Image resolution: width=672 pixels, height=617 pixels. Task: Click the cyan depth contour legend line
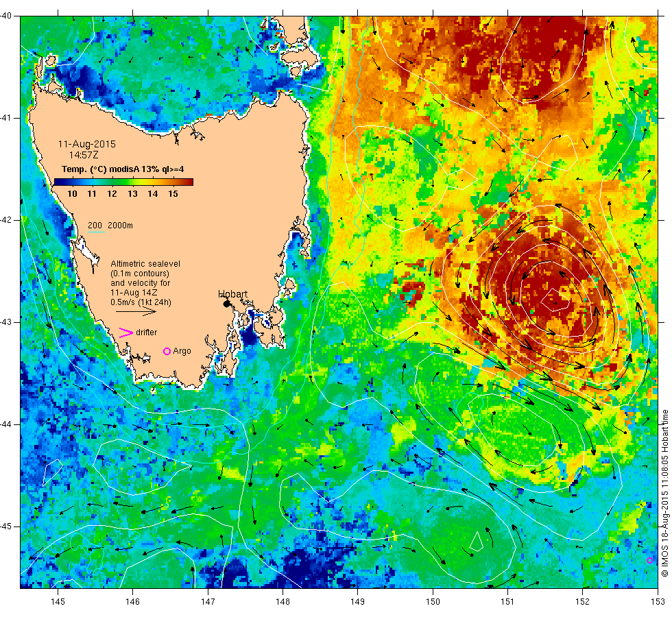[97, 232]
